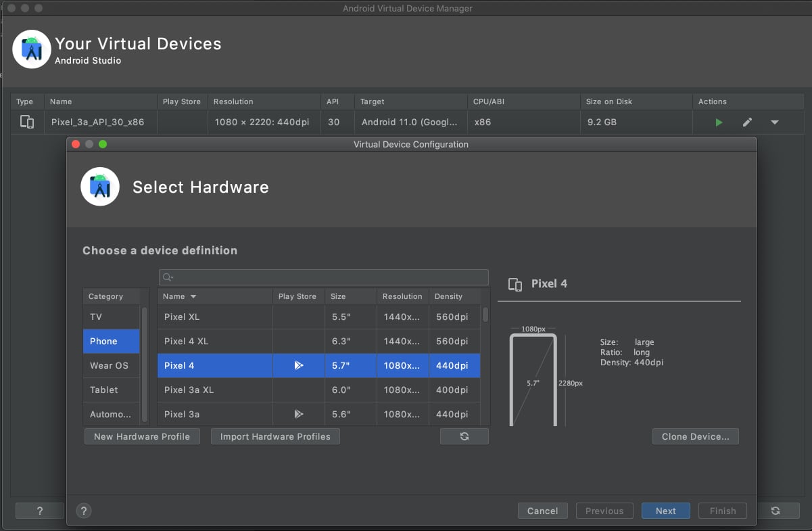
Task: Click the 400dpi density cell
Action: click(x=454, y=390)
